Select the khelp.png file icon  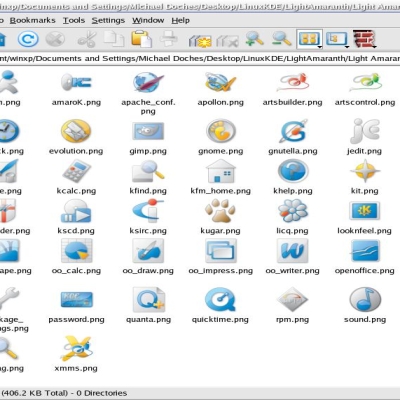pyautogui.click(x=293, y=171)
